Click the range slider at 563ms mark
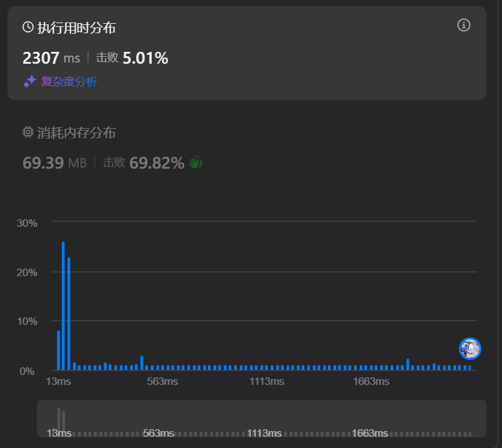This screenshot has width=502, height=448. [158, 433]
